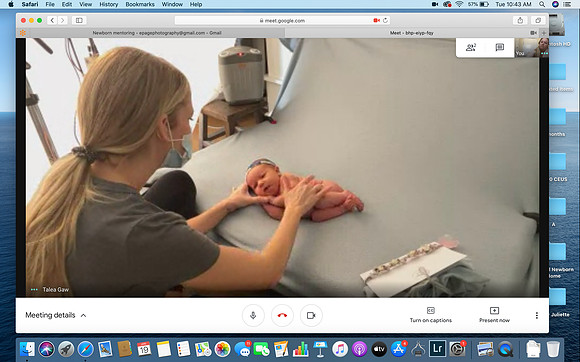Open Reminders from the Dock
580x362 pixels.
183,349
